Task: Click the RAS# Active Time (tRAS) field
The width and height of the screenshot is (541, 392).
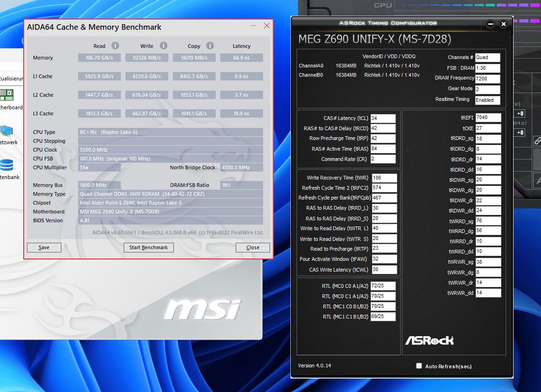Action: [383, 149]
